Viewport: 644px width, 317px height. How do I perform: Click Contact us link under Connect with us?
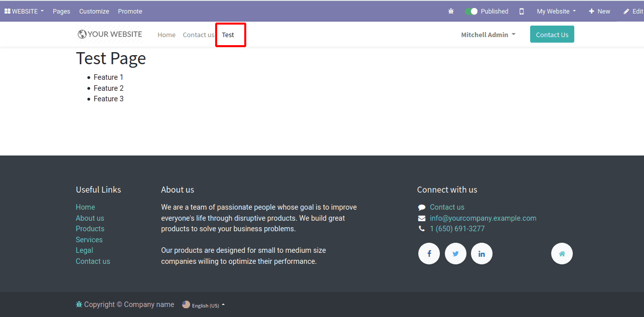click(x=447, y=207)
